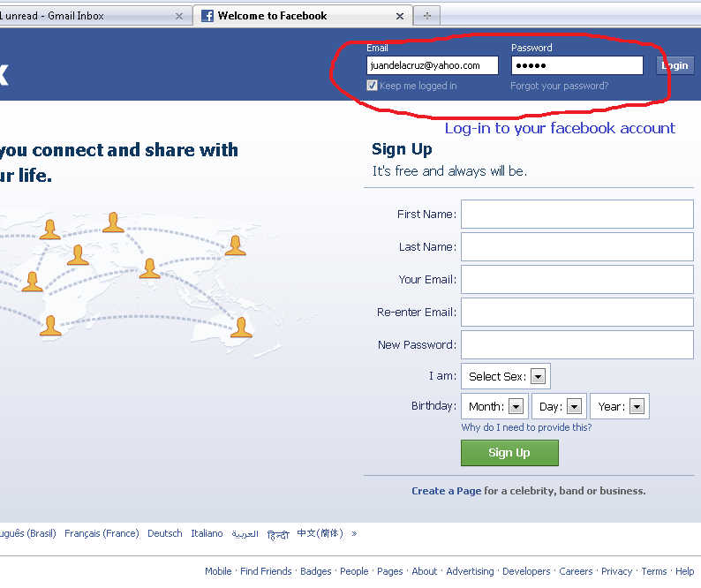
Task: Open the Create a Page link
Action: [x=446, y=491]
